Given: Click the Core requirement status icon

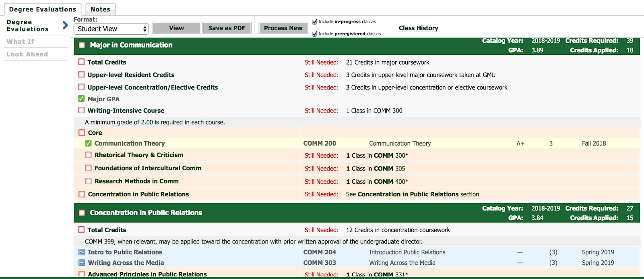Looking at the screenshot, I should point(82,133).
